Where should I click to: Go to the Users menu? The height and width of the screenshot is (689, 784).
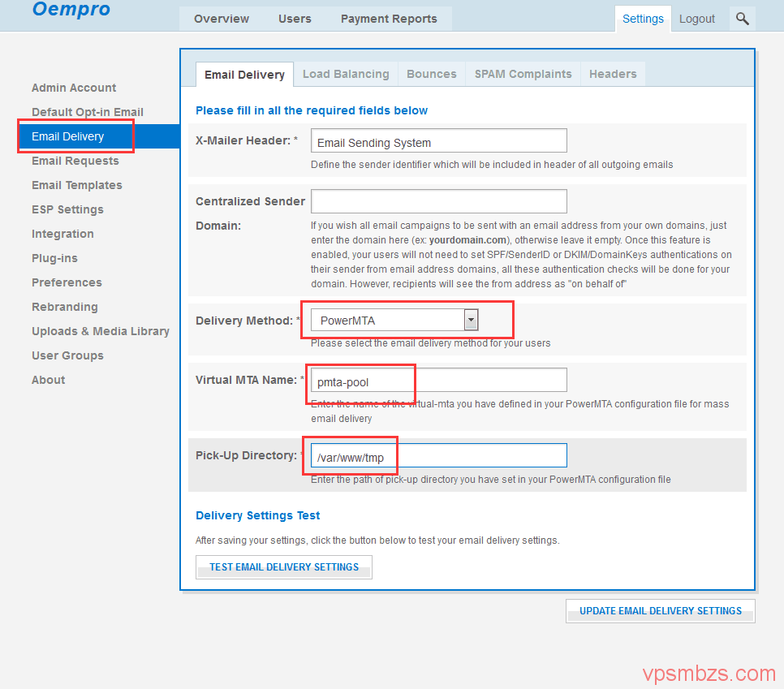[x=295, y=19]
